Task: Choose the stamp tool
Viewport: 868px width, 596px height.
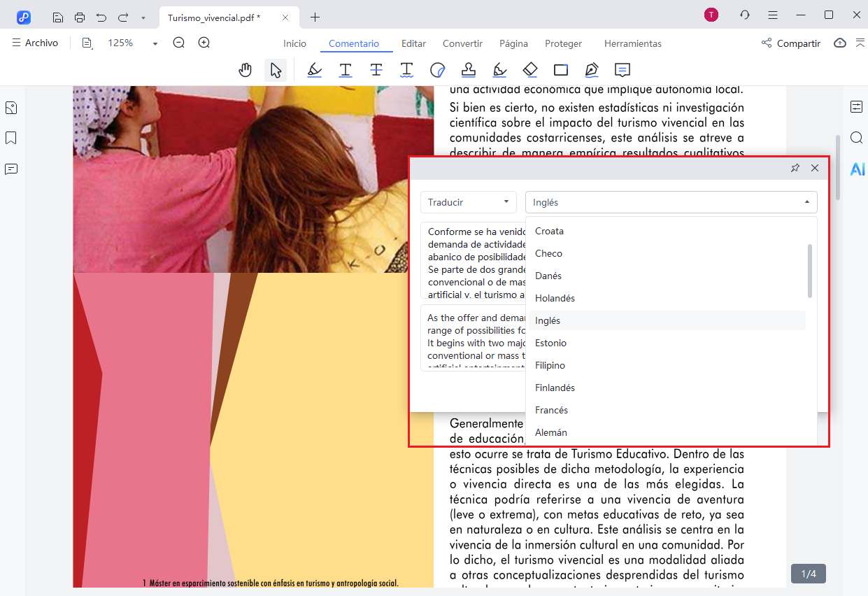Action: pyautogui.click(x=469, y=70)
